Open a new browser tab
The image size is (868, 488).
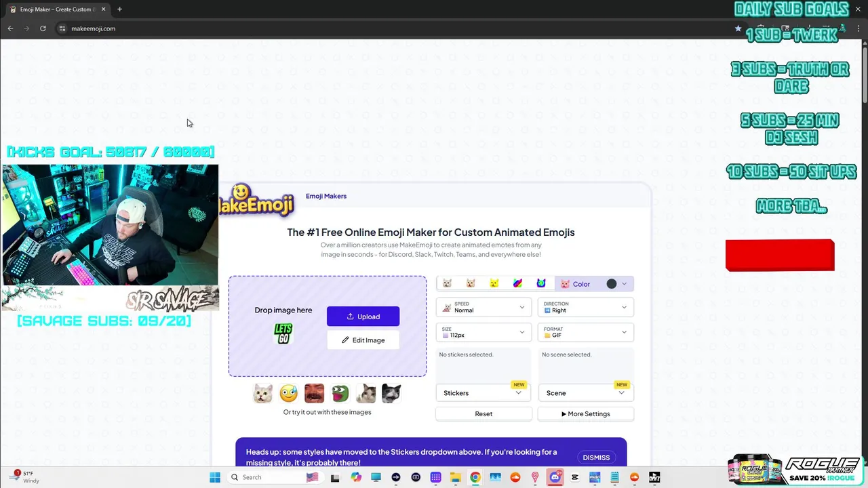pos(119,9)
